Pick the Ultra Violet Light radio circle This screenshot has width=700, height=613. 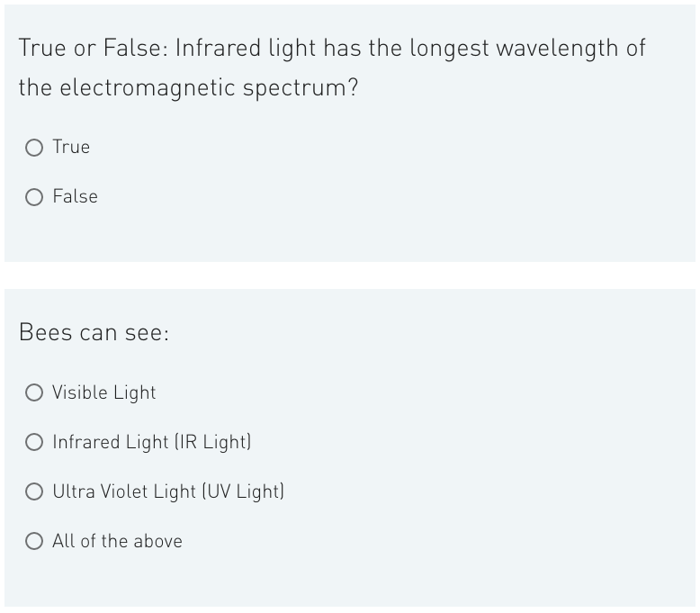point(34,491)
